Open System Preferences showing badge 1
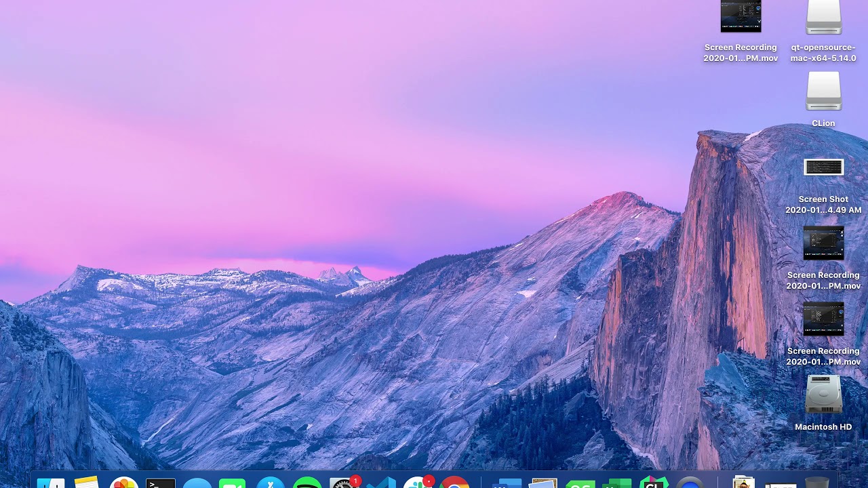The height and width of the screenshot is (488, 868). point(345,482)
